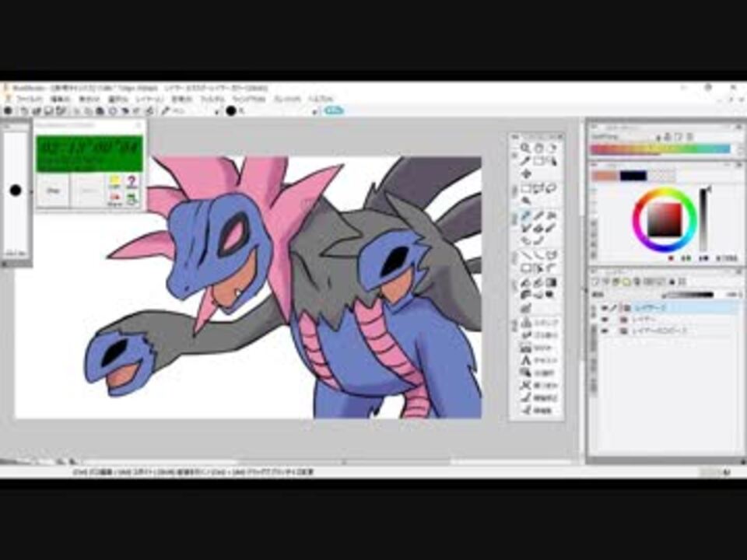This screenshot has width=747, height=560.
Task: Click the first round icon in top toolbar
Action: tap(8, 111)
